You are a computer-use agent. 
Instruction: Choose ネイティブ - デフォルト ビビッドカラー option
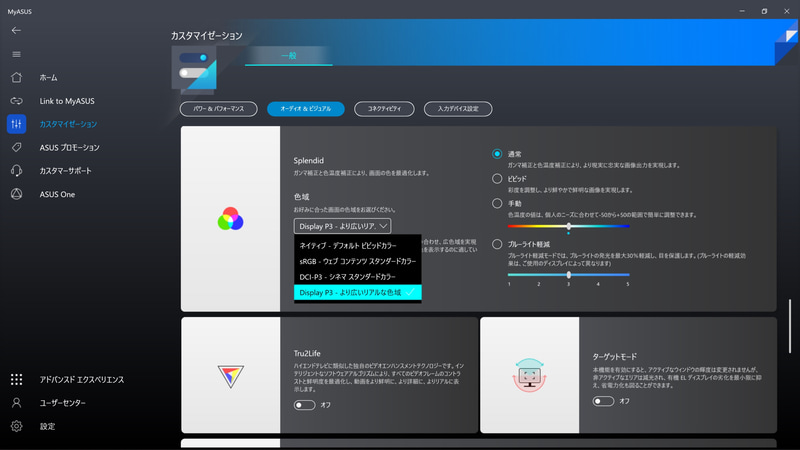coord(358,245)
